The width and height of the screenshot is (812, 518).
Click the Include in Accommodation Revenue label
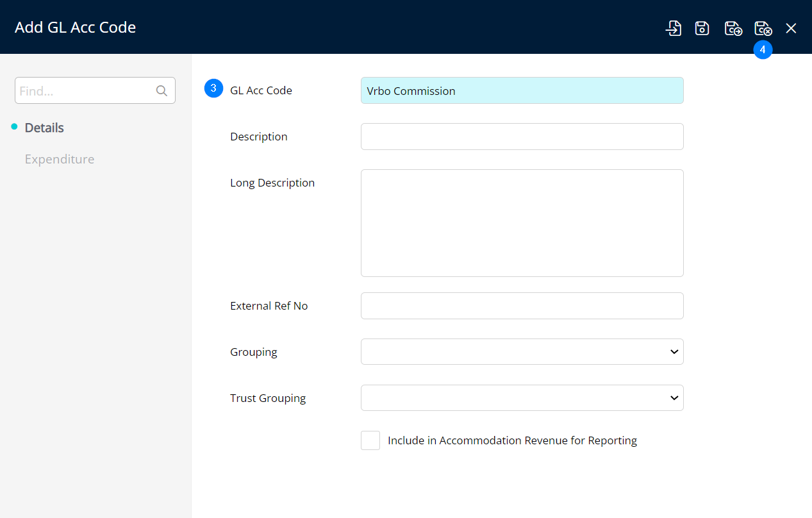512,440
